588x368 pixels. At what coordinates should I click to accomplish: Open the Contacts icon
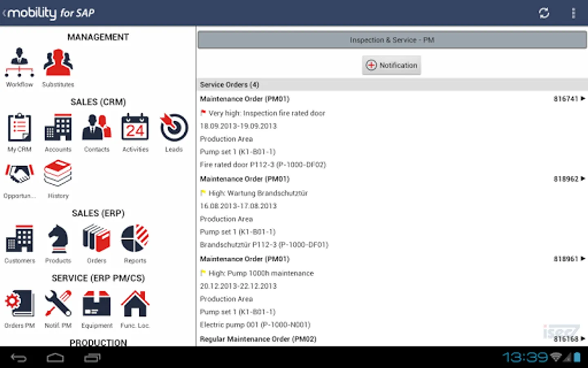(96, 127)
